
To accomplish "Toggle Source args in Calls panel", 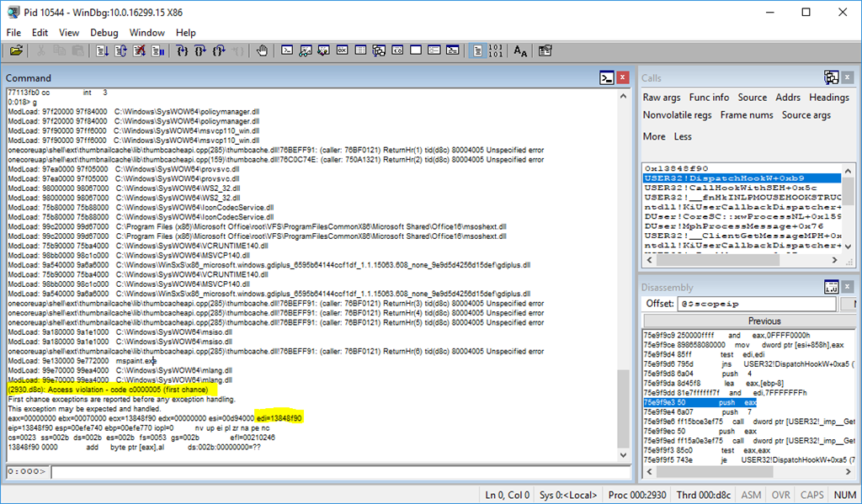I will [806, 115].
